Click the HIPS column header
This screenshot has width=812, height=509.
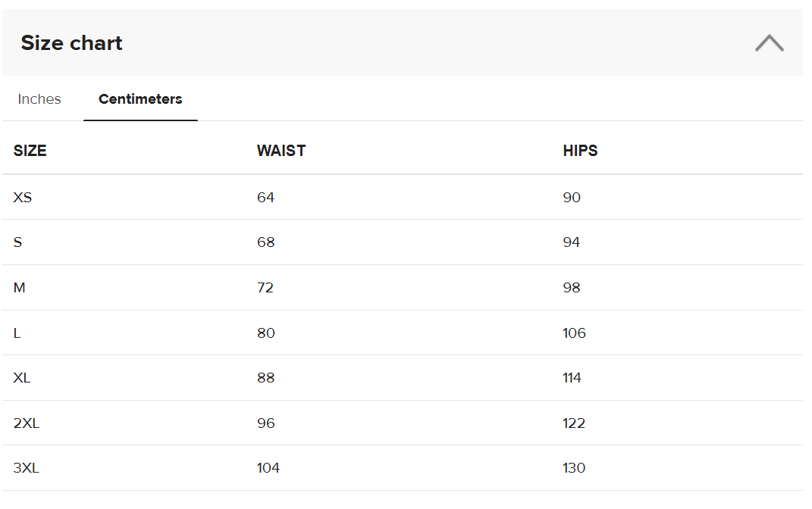(580, 151)
